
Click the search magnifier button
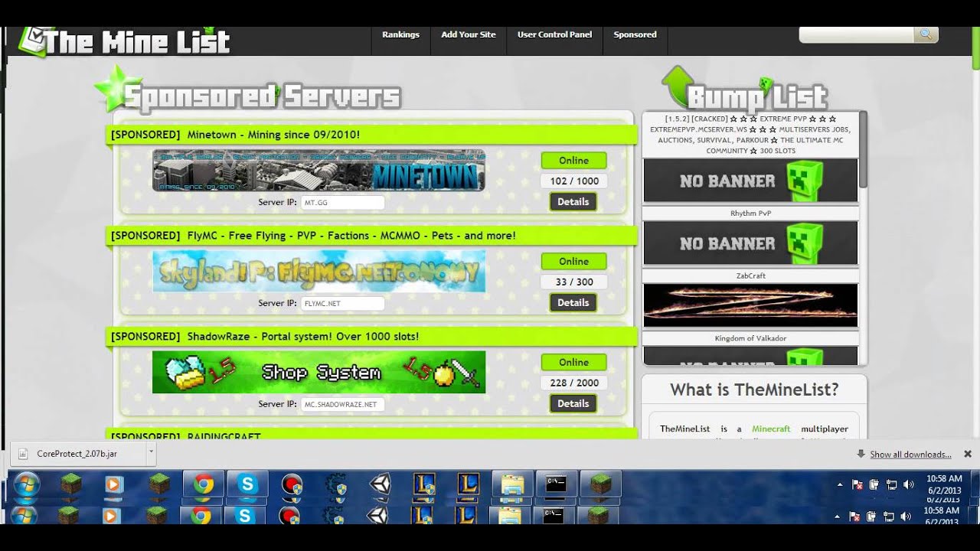pyautogui.click(x=926, y=34)
